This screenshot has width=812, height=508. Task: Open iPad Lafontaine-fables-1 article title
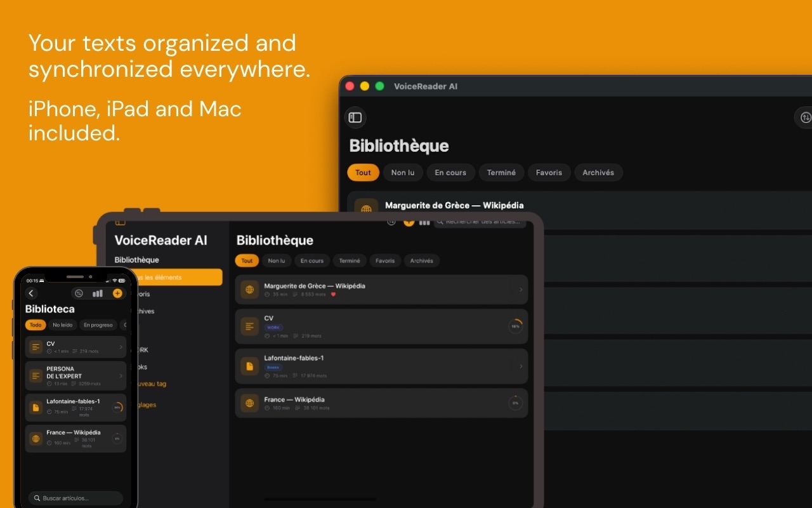pyautogui.click(x=294, y=358)
